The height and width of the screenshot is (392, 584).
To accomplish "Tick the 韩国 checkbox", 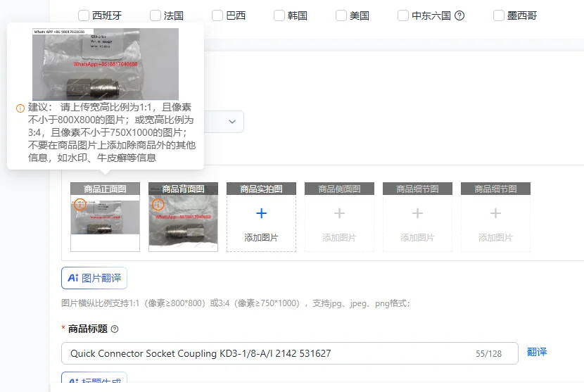I will (279, 15).
